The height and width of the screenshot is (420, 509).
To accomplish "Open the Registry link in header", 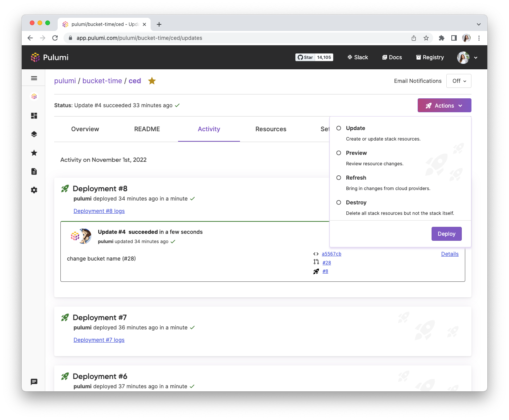I will [430, 57].
